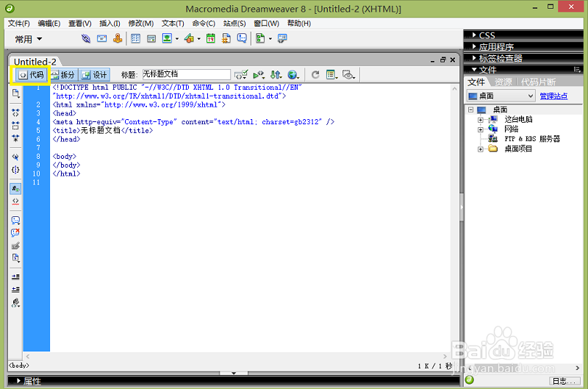Viewport: 588px width, 389px height.
Task: Open the 文件(F) menu
Action: click(x=19, y=24)
